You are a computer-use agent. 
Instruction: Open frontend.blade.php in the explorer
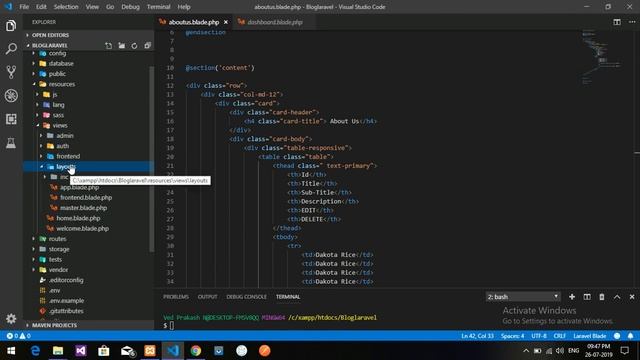[x=86, y=198]
